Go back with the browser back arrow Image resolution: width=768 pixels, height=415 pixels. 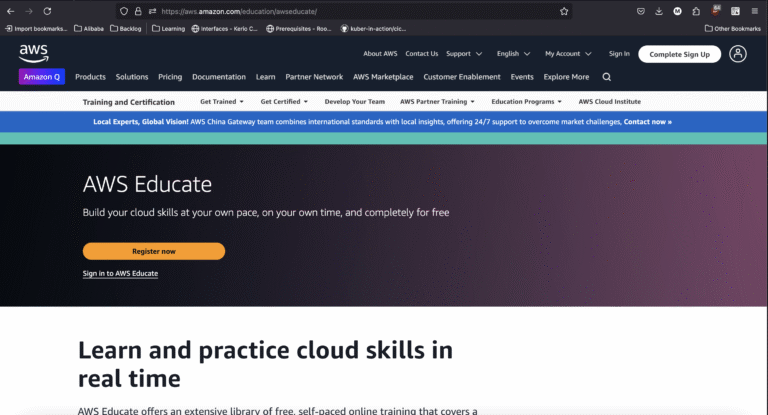(11, 11)
